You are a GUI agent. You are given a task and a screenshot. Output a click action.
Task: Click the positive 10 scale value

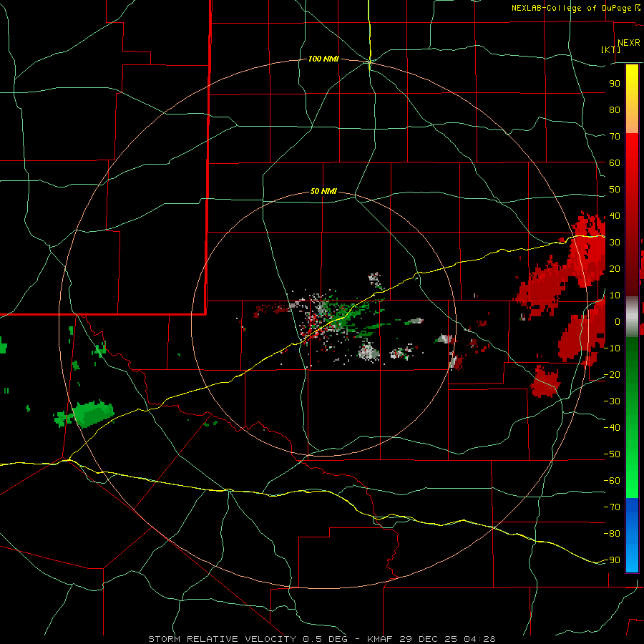[x=615, y=296]
